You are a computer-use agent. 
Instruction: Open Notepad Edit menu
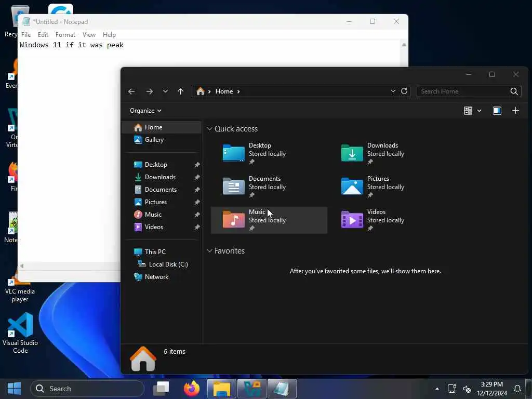(x=43, y=35)
